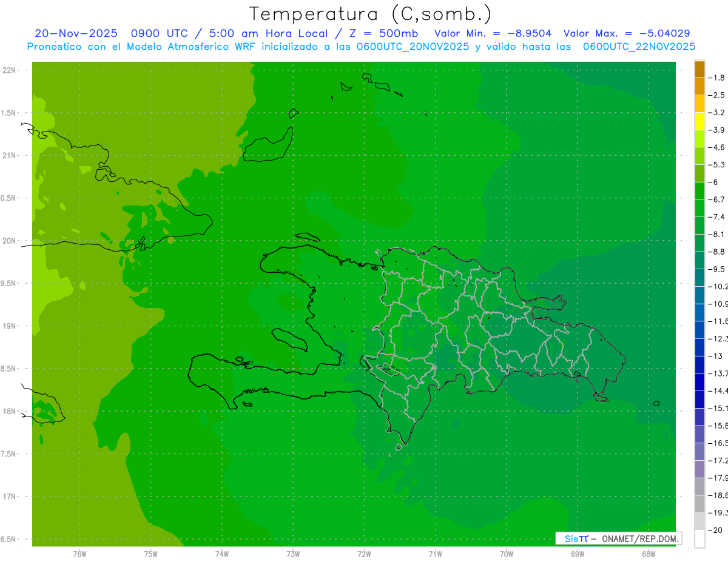Click the '-2.5' colorbar label
This screenshot has height=562, width=728.
717,95
